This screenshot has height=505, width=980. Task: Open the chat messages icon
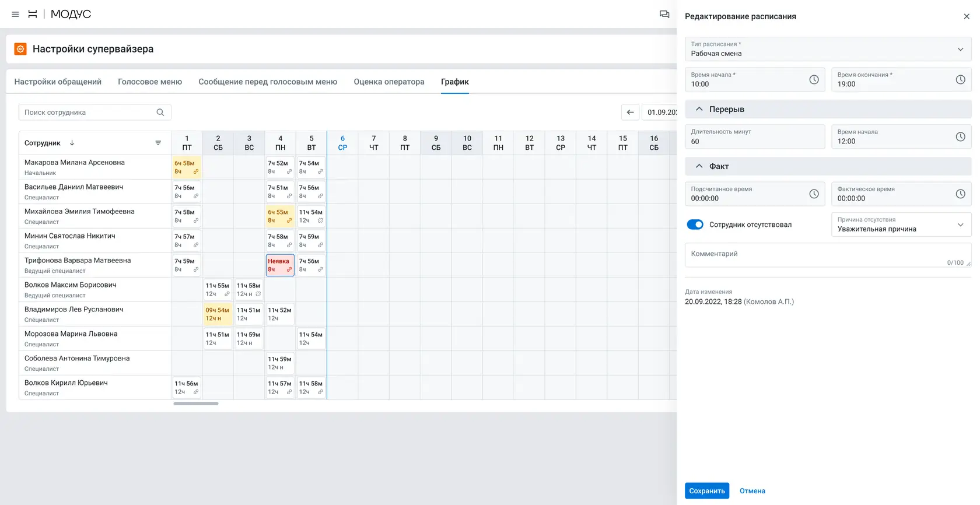click(664, 14)
